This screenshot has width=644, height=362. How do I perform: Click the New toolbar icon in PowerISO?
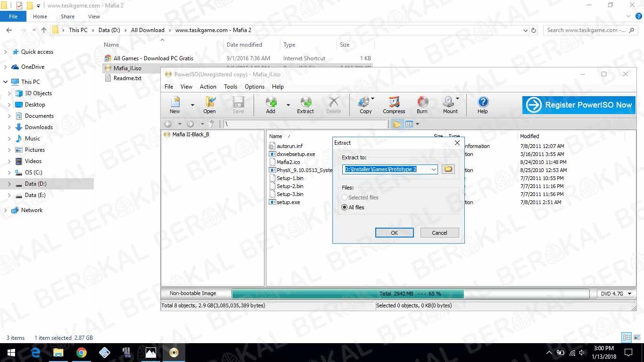click(175, 105)
